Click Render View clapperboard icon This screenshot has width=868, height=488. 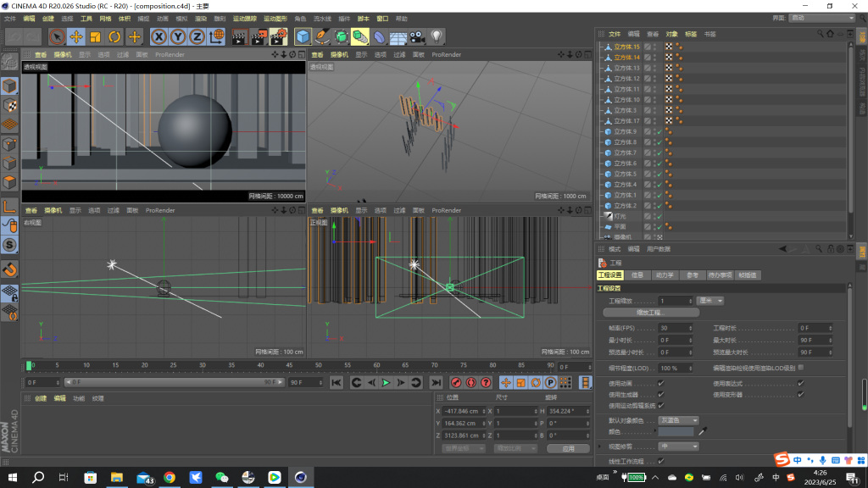[x=239, y=37]
